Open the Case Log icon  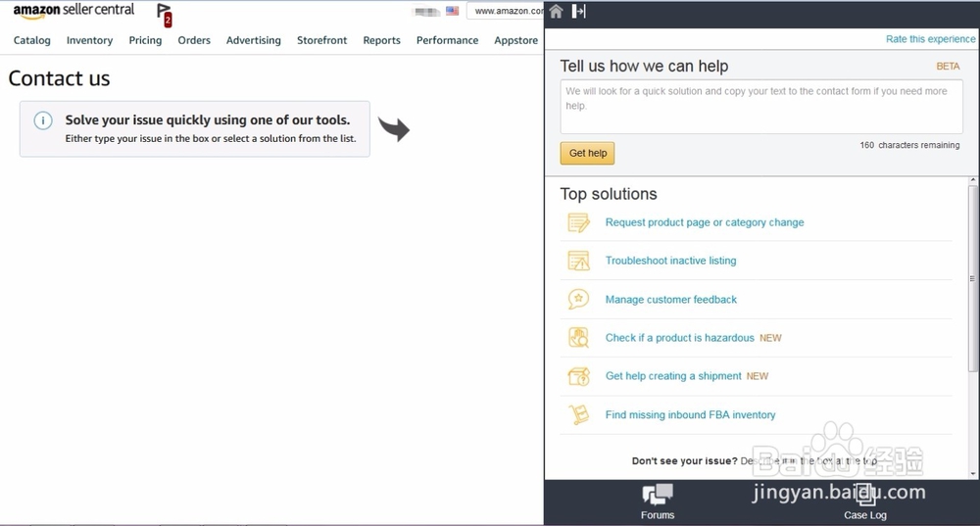pyautogui.click(x=865, y=495)
